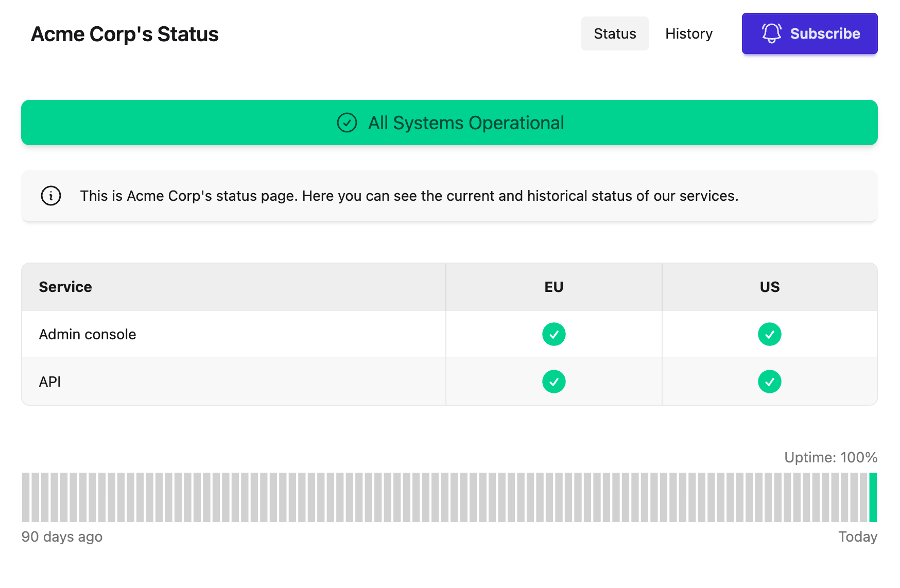Image resolution: width=900 pixels, height=588 pixels.
Task: Click the Acme Corp's Status title
Action: pos(125,34)
